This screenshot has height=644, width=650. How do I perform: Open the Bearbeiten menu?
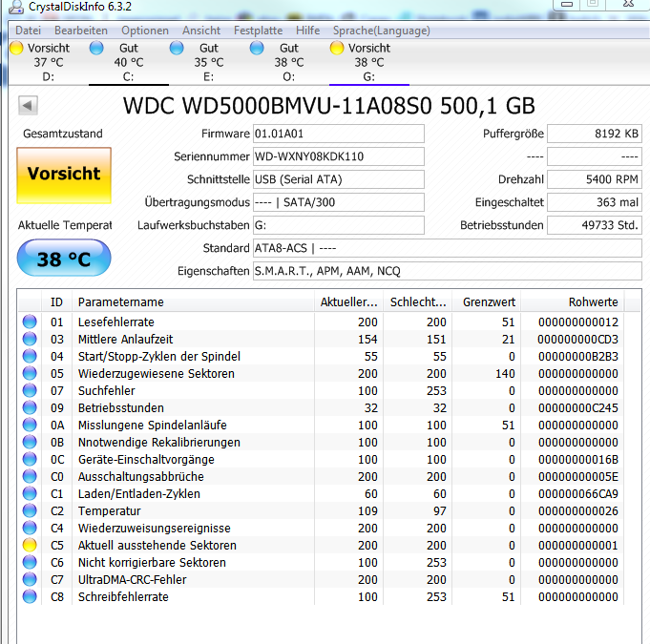point(81,31)
